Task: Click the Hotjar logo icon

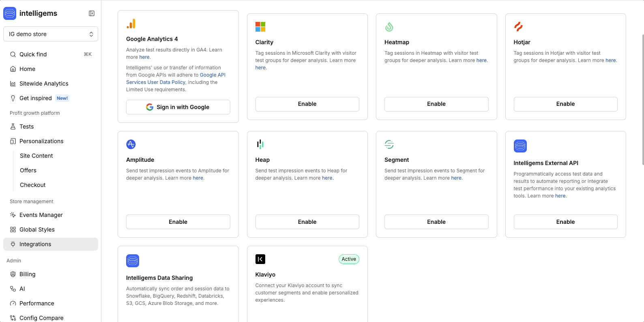Action: click(519, 27)
